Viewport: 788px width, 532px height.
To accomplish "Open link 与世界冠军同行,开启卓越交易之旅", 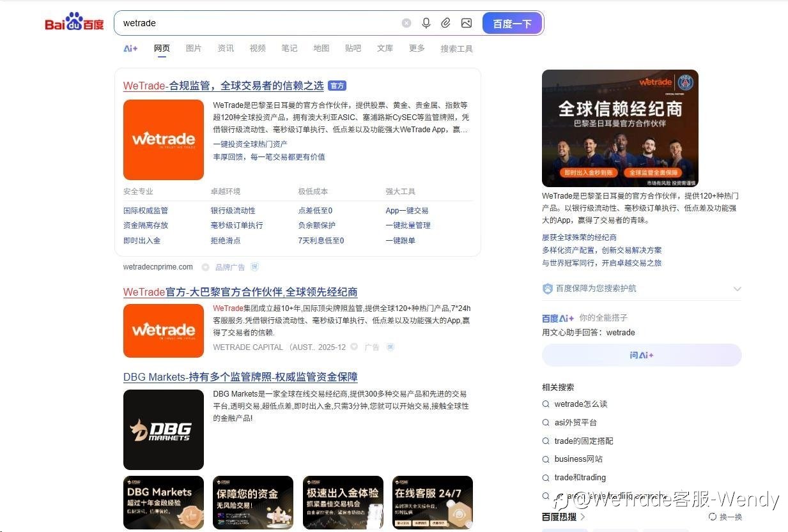I will [x=602, y=263].
